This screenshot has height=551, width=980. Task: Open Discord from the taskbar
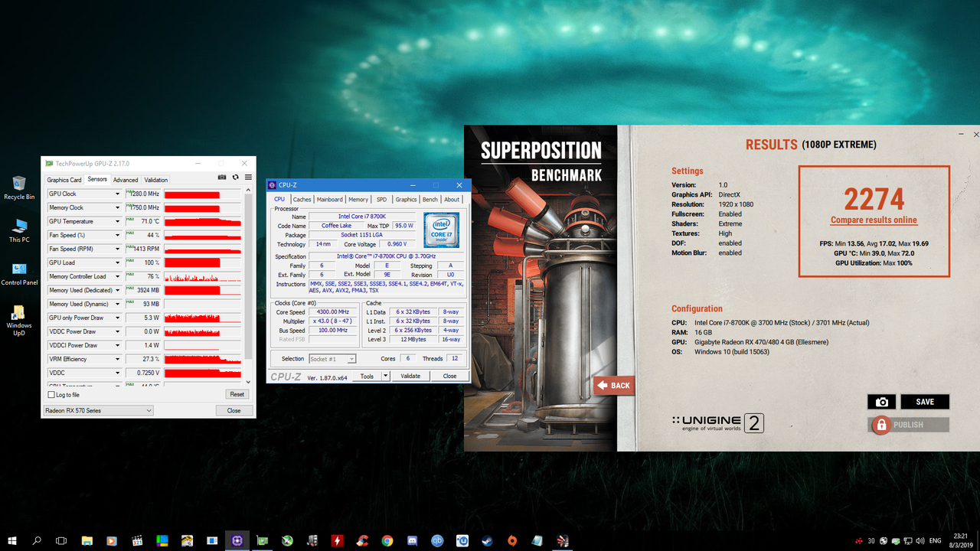[x=412, y=540]
